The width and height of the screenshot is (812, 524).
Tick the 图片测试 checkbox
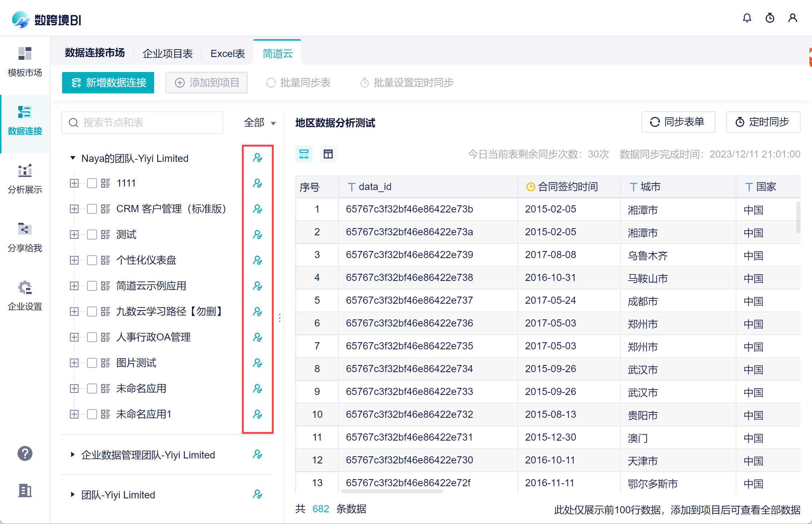click(x=92, y=363)
